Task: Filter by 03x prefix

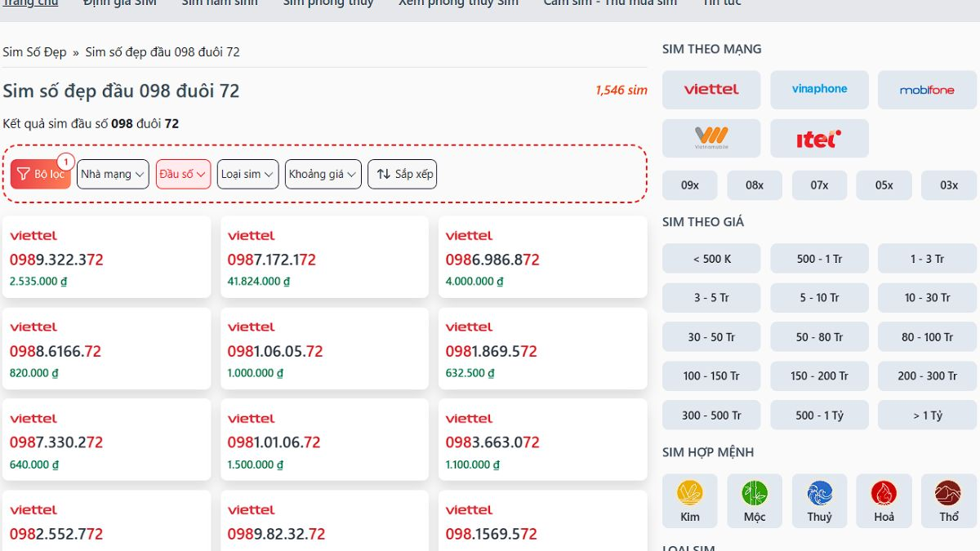Action: point(949,185)
